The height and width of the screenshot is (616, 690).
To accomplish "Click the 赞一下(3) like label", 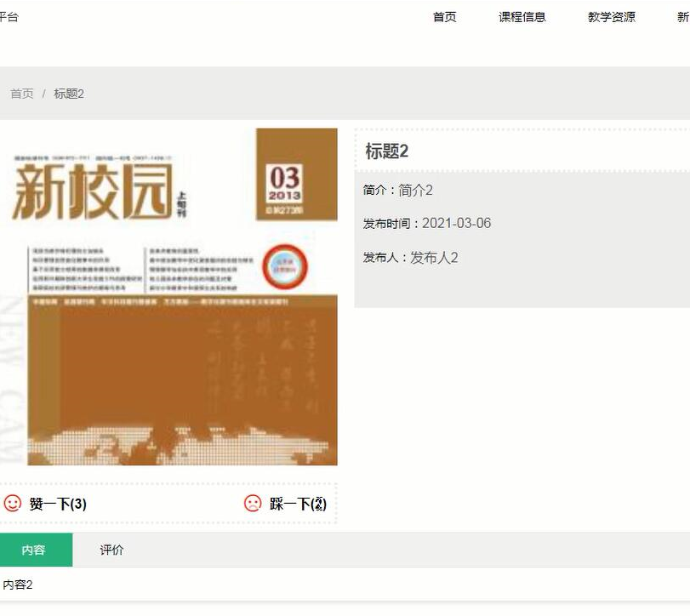I will click(x=58, y=504).
